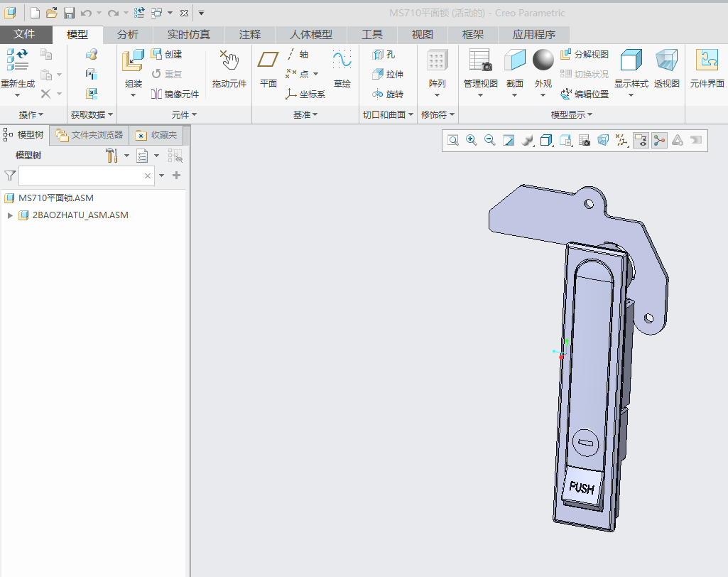Click the 编辑位置 edit position button

(585, 95)
